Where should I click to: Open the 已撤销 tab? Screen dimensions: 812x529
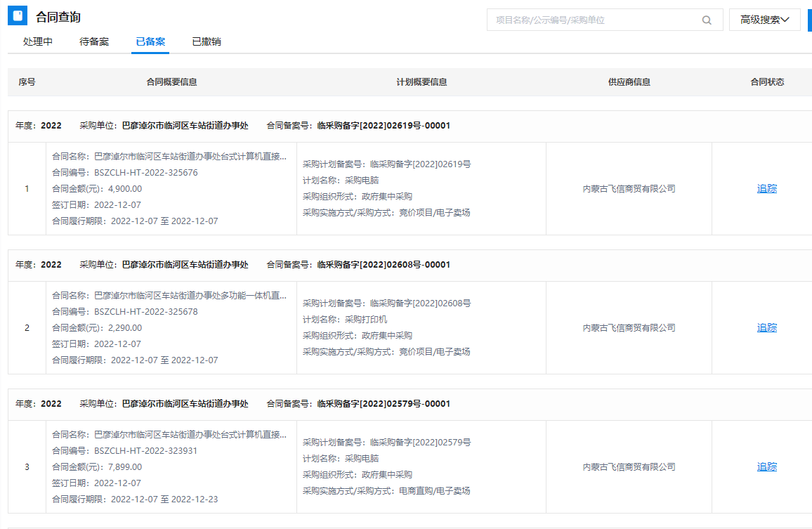tap(207, 41)
